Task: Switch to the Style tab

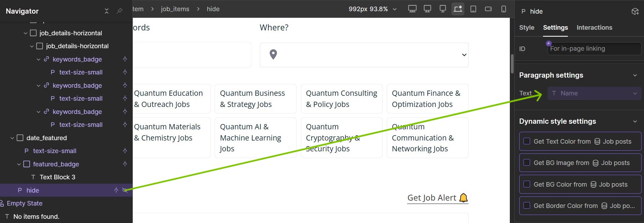Action: [527, 28]
